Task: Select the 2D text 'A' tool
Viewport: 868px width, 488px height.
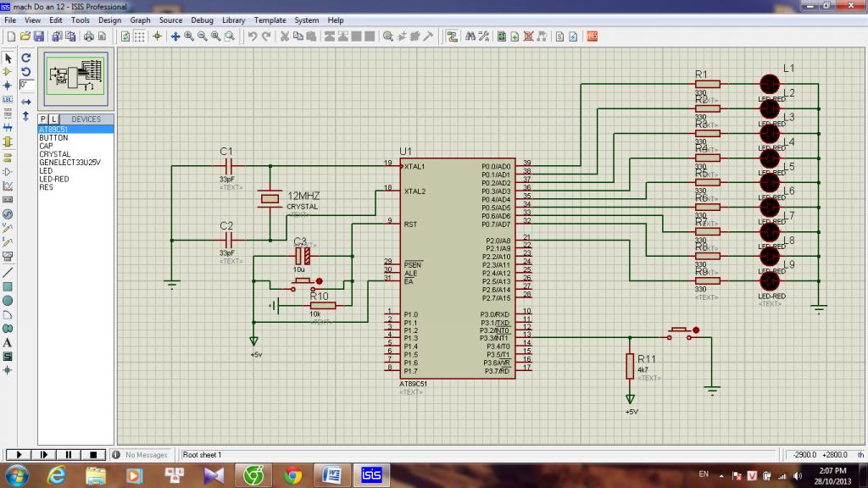Action: point(8,342)
